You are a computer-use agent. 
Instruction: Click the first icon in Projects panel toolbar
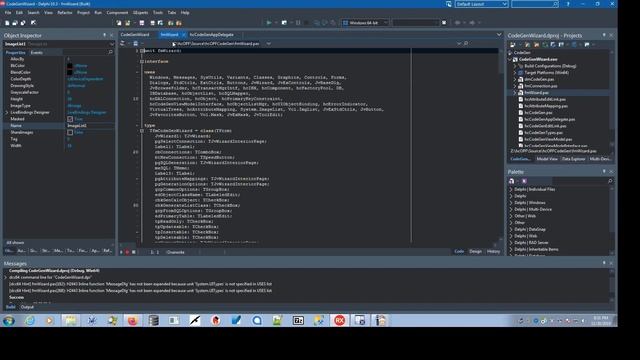pos(513,44)
